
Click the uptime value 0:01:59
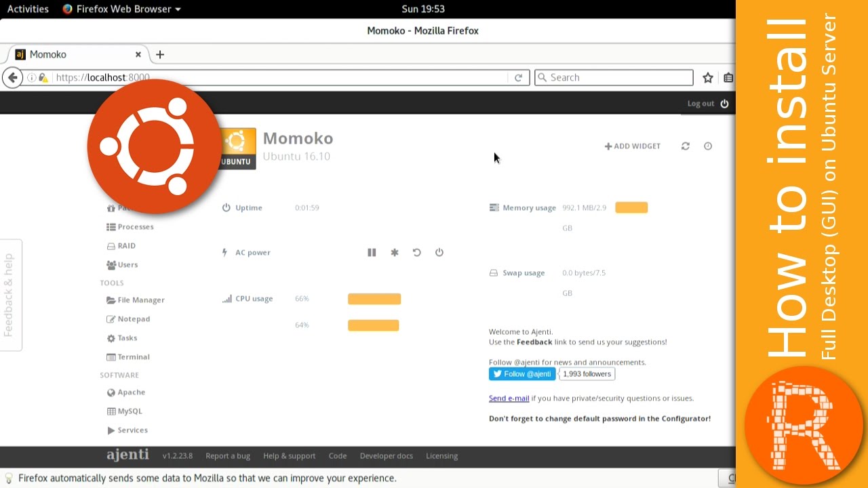(307, 208)
